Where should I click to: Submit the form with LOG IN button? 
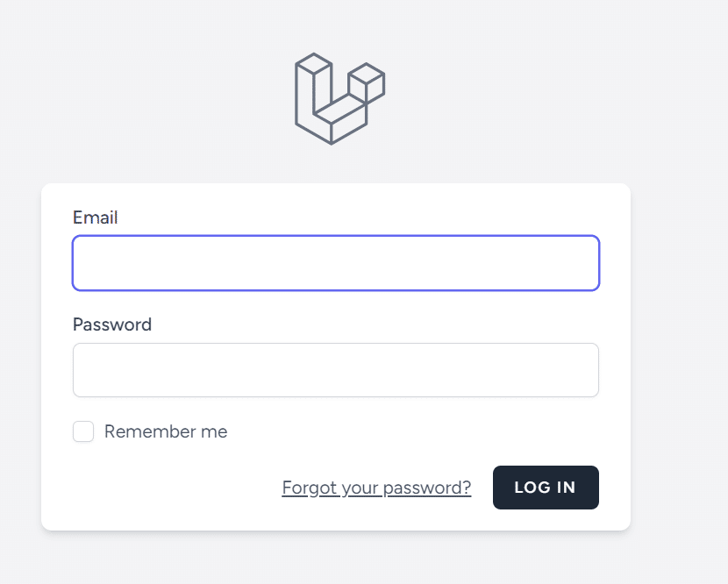[x=546, y=488]
